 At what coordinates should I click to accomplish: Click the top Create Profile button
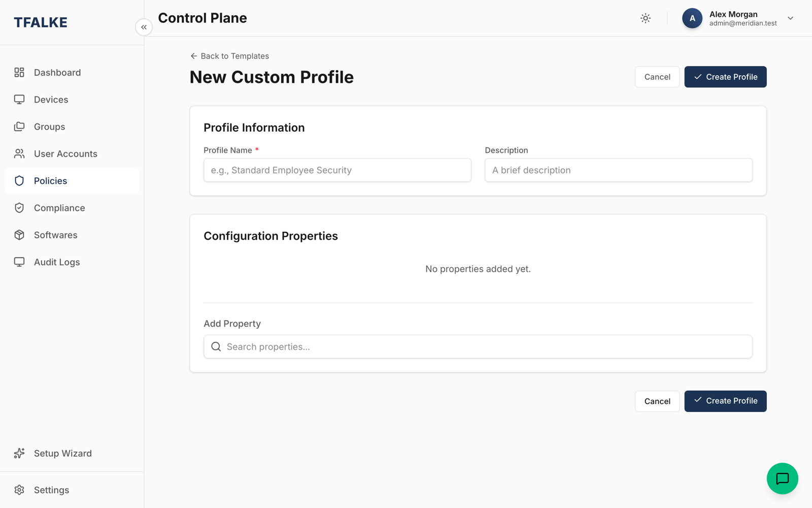coord(725,77)
